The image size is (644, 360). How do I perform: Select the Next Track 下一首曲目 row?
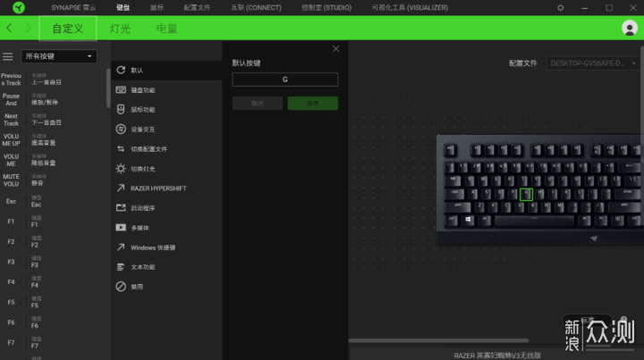tap(54, 120)
